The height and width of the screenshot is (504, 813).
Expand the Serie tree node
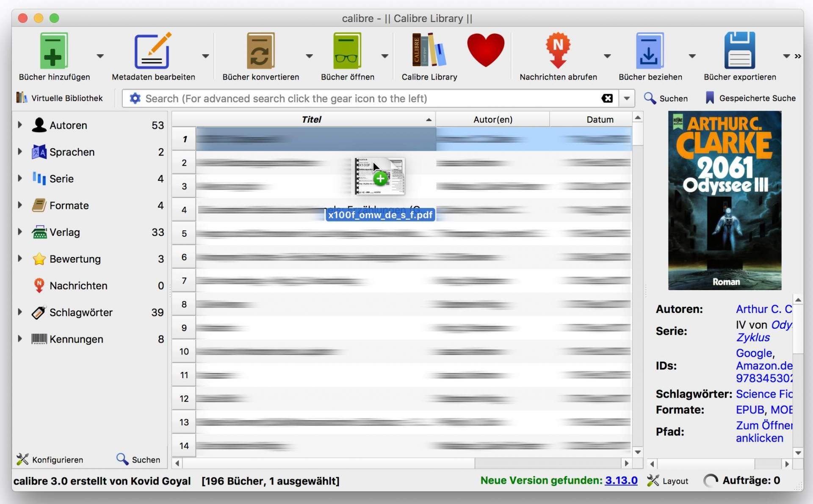(20, 178)
